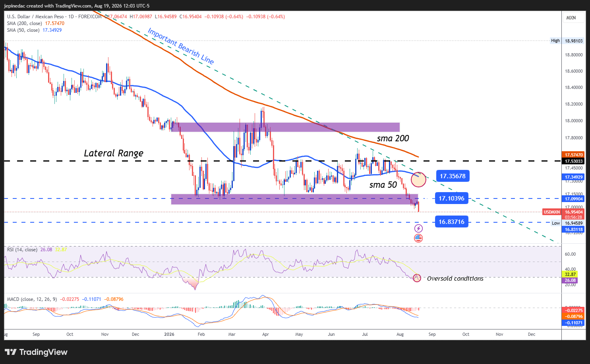Click the "Oversold conditions" annotation

point(455,279)
